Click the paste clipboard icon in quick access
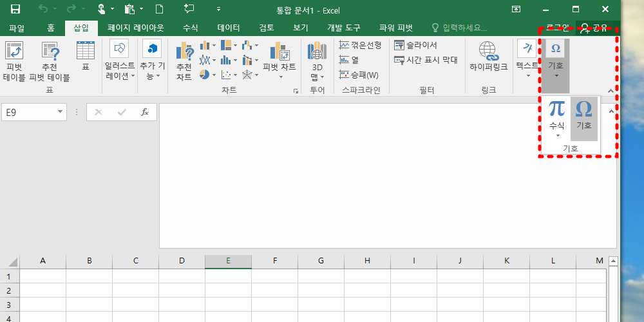The height and width of the screenshot is (322, 644). [x=129, y=9]
